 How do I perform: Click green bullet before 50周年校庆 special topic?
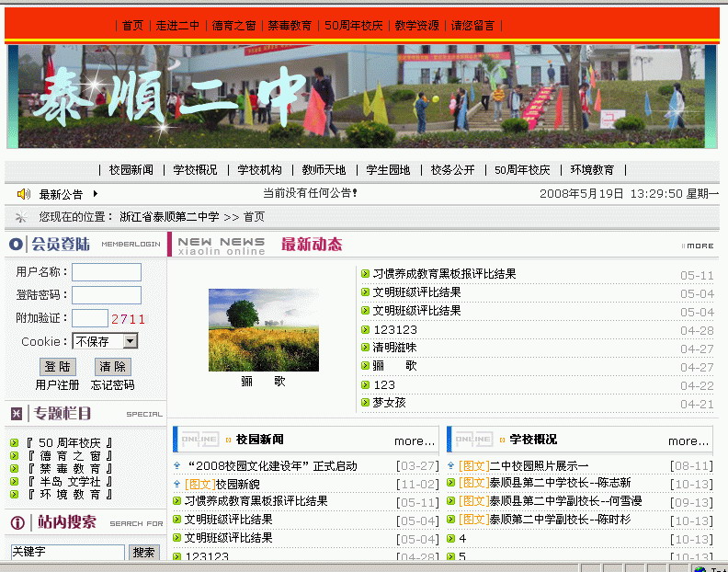[x=15, y=443]
